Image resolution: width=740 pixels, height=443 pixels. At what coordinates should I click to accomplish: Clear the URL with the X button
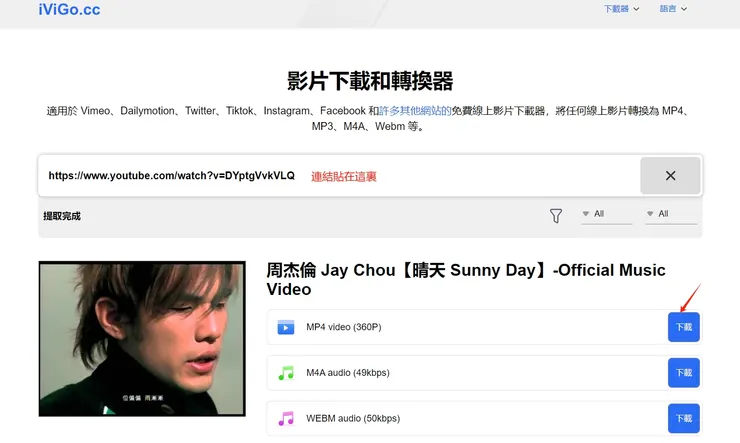pos(670,176)
